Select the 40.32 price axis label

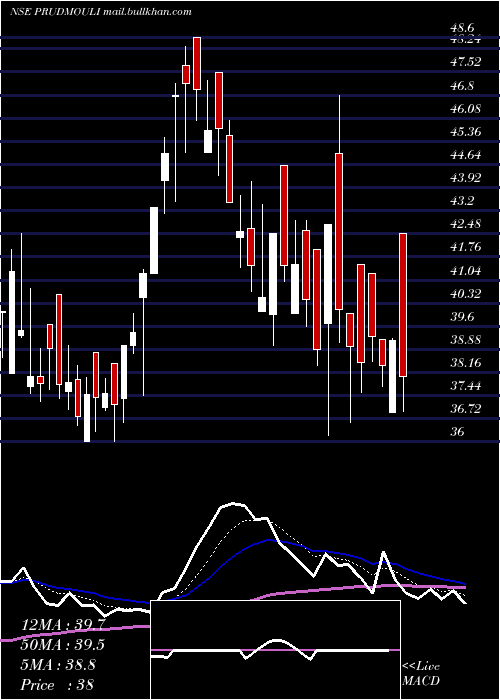point(466,294)
